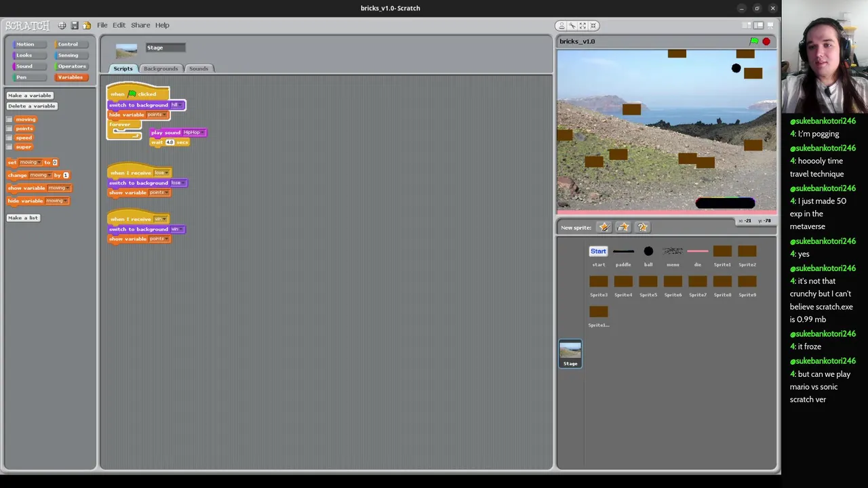
Task: Click the share project icon
Action: pyautogui.click(x=87, y=26)
